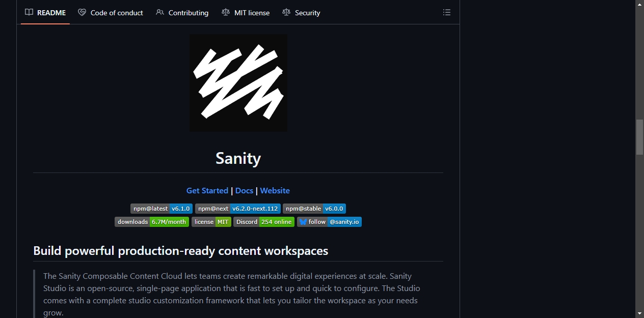Click the Build powerful production-ready content workspaces heading

pyautogui.click(x=181, y=251)
